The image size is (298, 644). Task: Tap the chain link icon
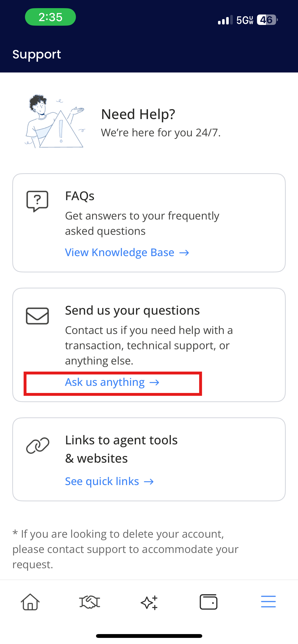(x=38, y=445)
